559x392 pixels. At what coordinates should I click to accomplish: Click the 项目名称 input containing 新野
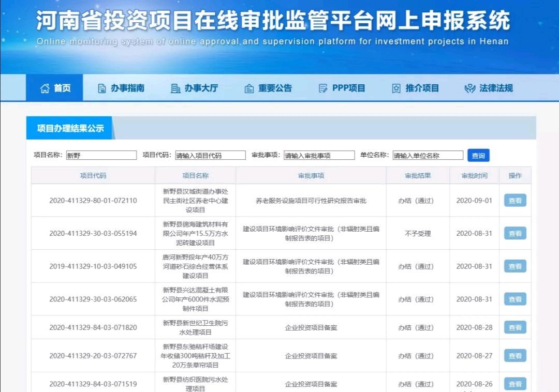click(101, 155)
